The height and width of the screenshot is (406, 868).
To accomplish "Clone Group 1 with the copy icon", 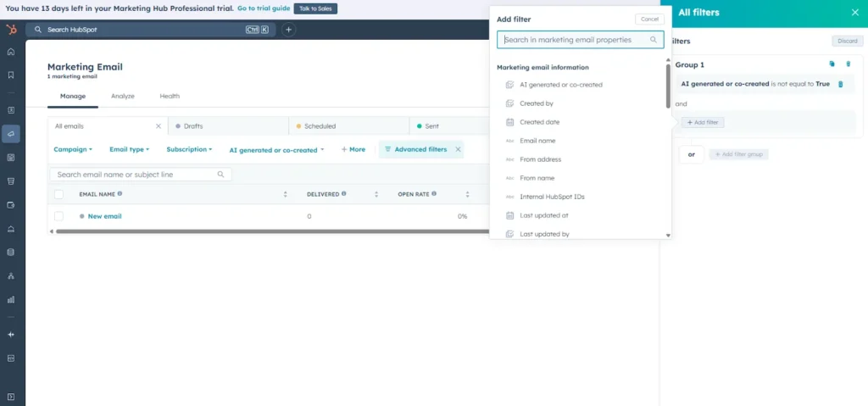I will (832, 64).
